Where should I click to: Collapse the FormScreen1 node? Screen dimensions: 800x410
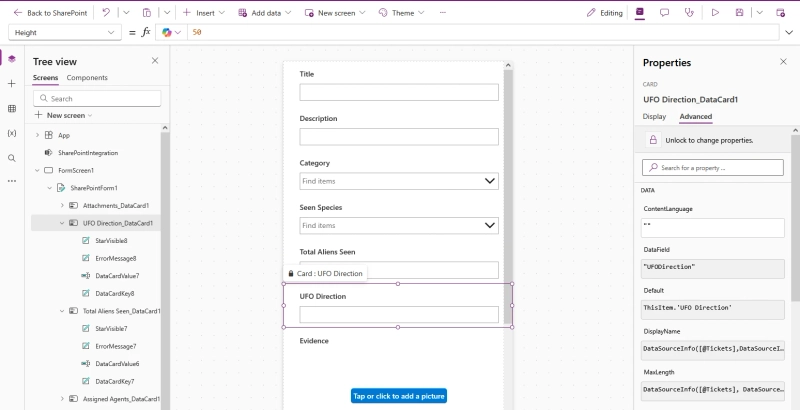pos(37,170)
